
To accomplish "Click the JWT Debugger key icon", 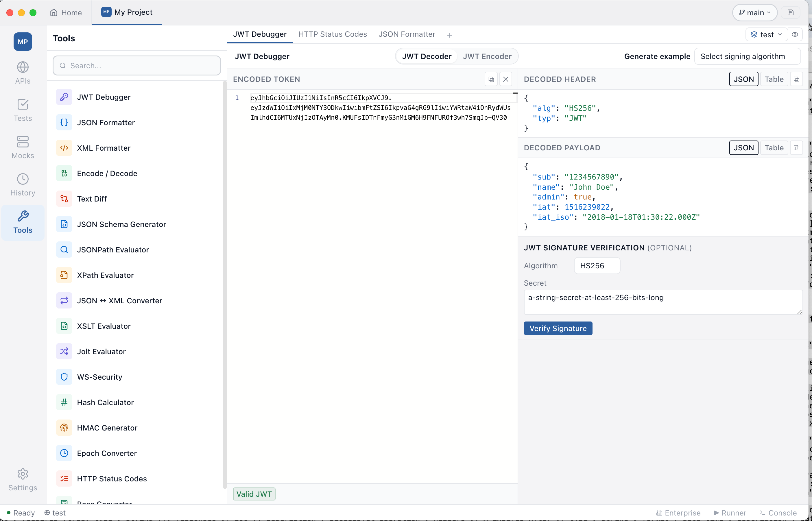I will coord(64,97).
